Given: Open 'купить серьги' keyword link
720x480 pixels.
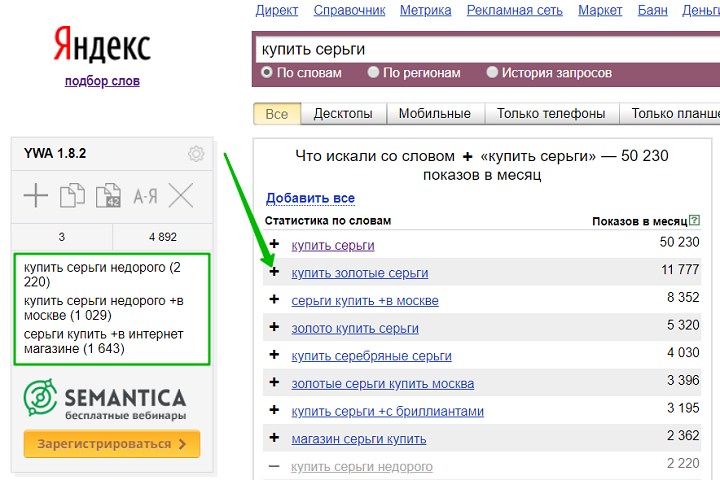Looking at the screenshot, I should (x=333, y=245).
